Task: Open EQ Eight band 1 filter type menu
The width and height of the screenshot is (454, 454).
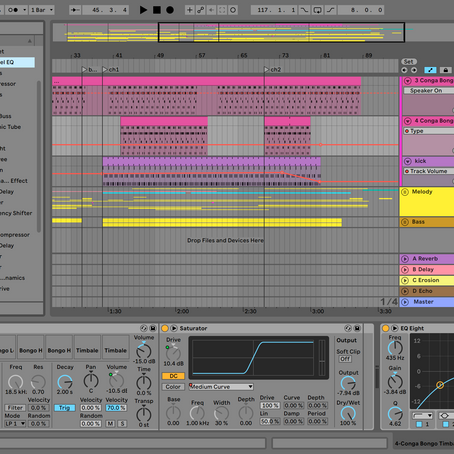Action: coord(422,416)
